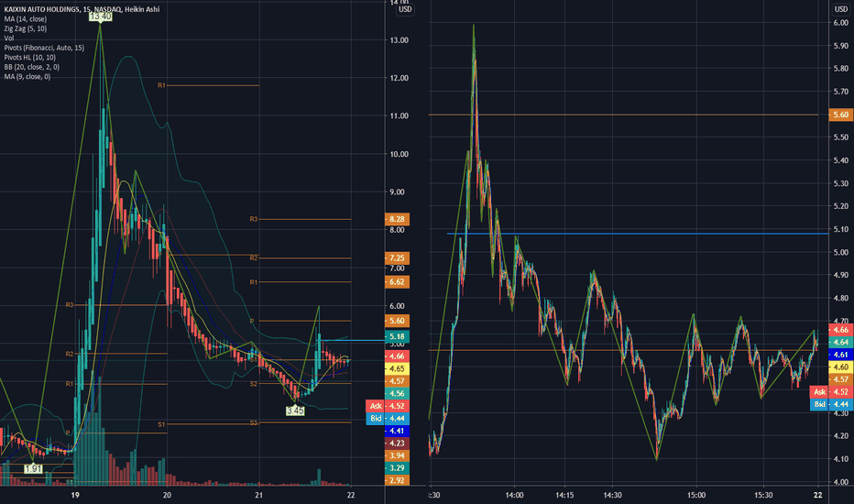The image size is (854, 504).
Task: Click the teal 4.64 price label
Action: click(x=840, y=342)
